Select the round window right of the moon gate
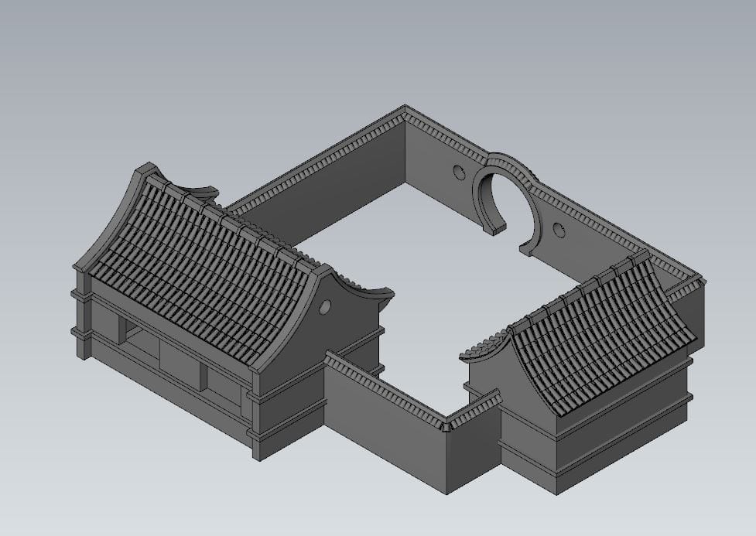Viewport: 756px width, 536px height. pos(559,229)
